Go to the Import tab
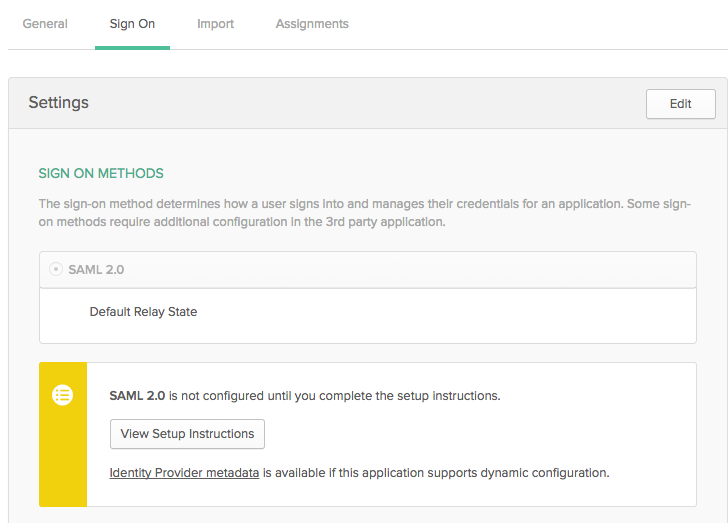This screenshot has height=523, width=728. 215,24
